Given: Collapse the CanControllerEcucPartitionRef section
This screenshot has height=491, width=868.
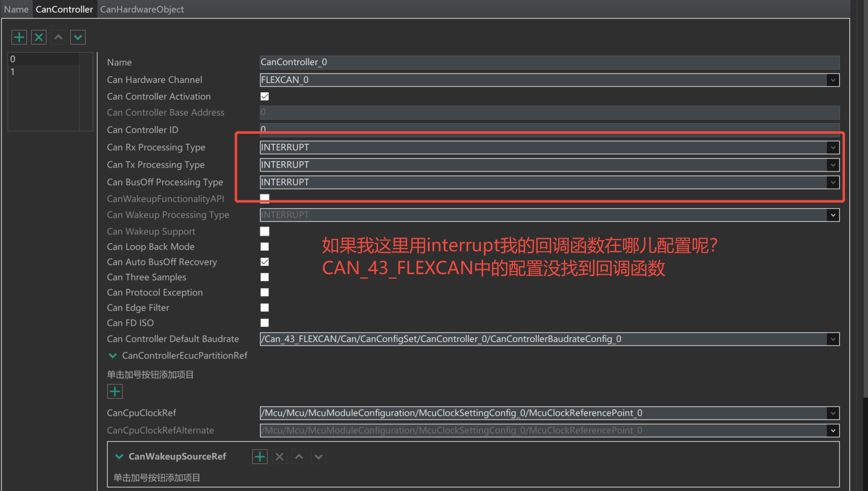Looking at the screenshot, I should coord(113,355).
